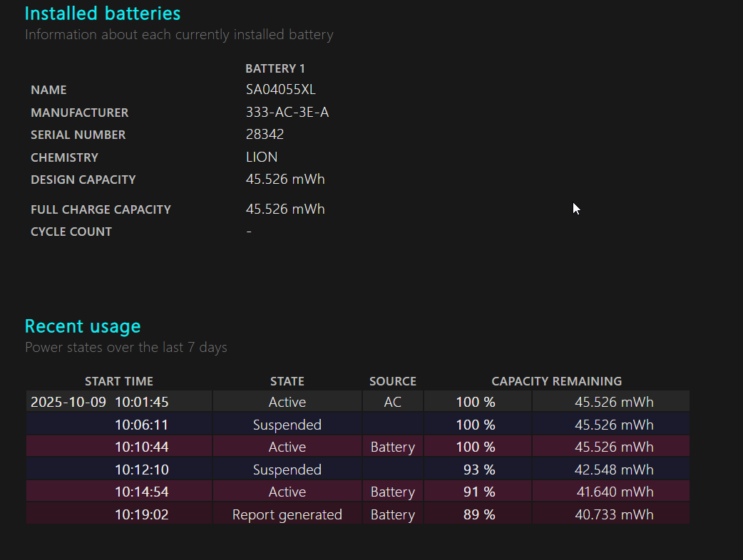Click the 41.640 mWh capacity value
The image size is (743, 560).
[615, 492]
